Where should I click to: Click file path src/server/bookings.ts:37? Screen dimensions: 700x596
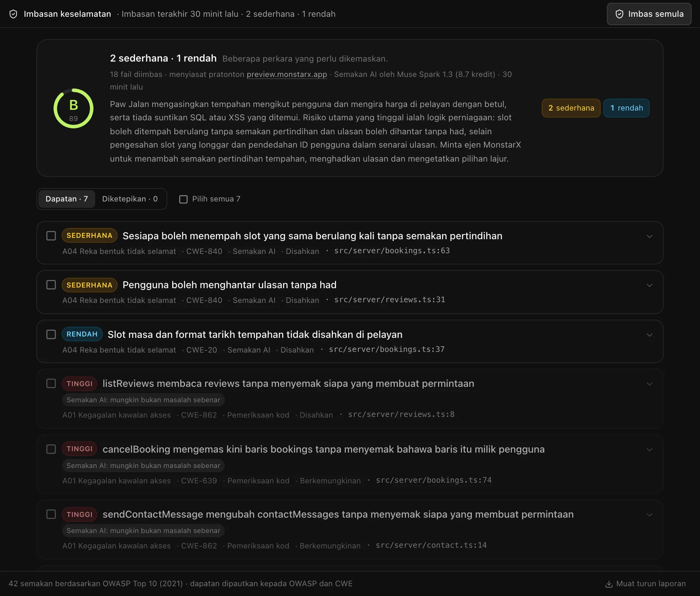[387, 349]
